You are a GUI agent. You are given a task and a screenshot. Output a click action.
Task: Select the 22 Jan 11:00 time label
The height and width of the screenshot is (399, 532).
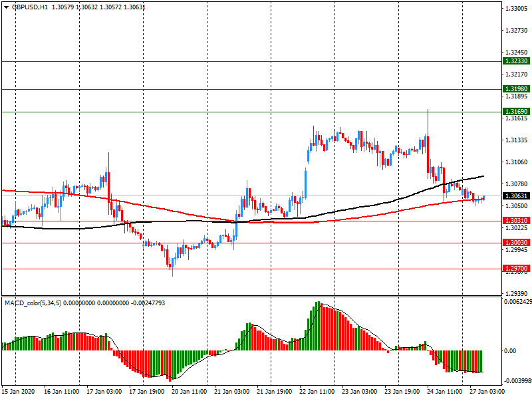pyautogui.click(x=317, y=392)
